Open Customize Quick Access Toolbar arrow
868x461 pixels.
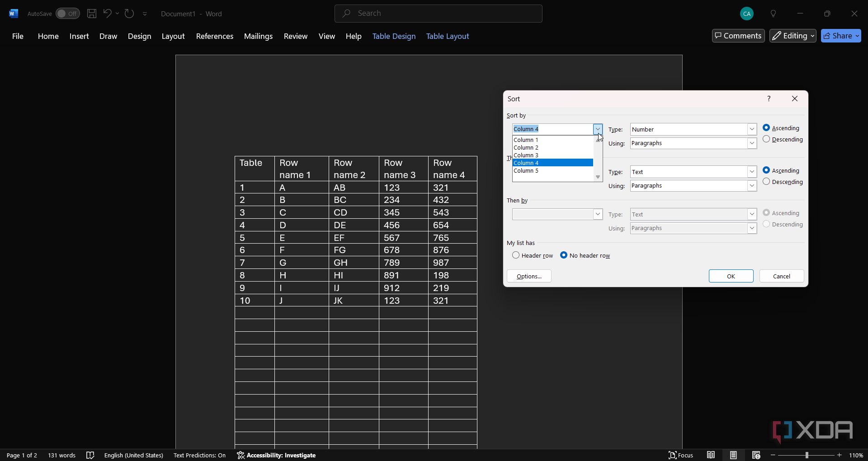tap(145, 14)
